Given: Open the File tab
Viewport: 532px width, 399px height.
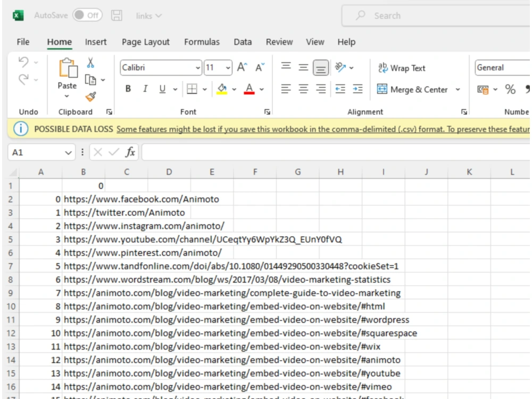Looking at the screenshot, I should (23, 41).
